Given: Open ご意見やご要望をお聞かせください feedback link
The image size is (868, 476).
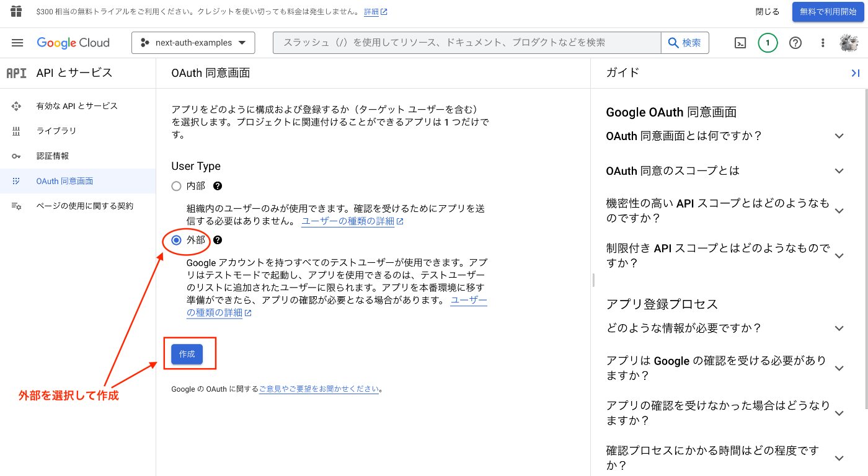Looking at the screenshot, I should [x=319, y=389].
